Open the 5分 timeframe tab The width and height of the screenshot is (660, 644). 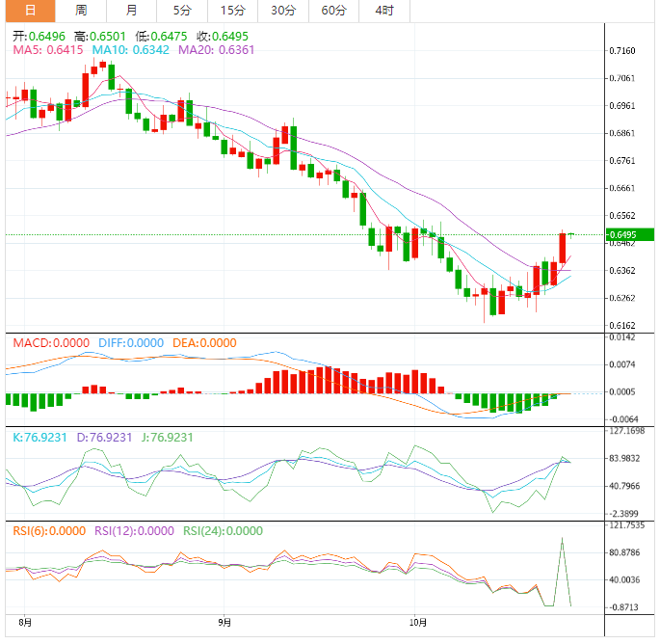[x=182, y=11]
